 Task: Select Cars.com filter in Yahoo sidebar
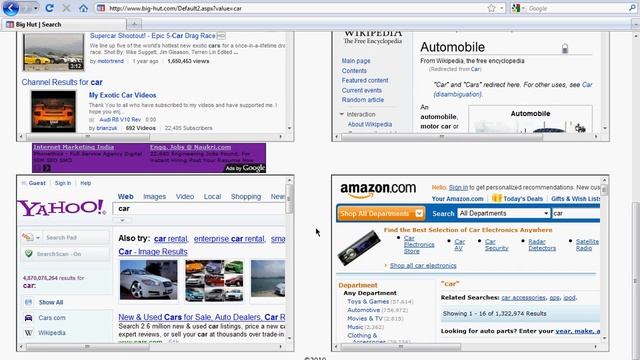52,318
